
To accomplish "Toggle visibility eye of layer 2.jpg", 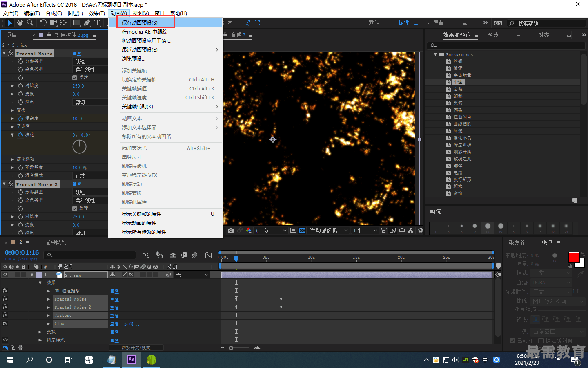I will [x=5, y=275].
